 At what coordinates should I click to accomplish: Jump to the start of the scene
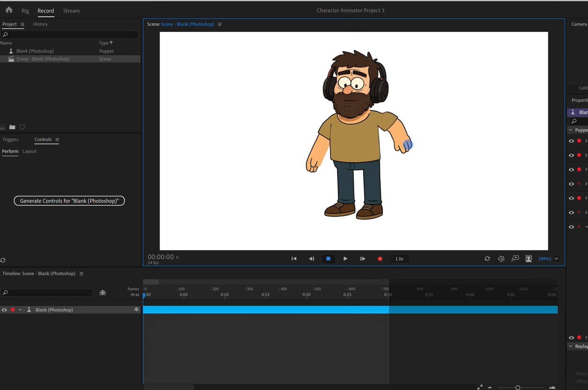pyautogui.click(x=294, y=259)
